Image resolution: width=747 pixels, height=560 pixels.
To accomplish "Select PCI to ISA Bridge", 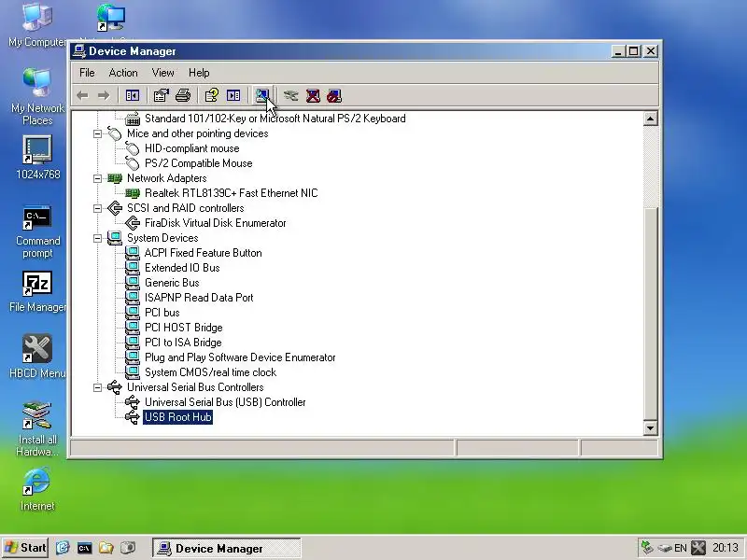I will 183,343.
